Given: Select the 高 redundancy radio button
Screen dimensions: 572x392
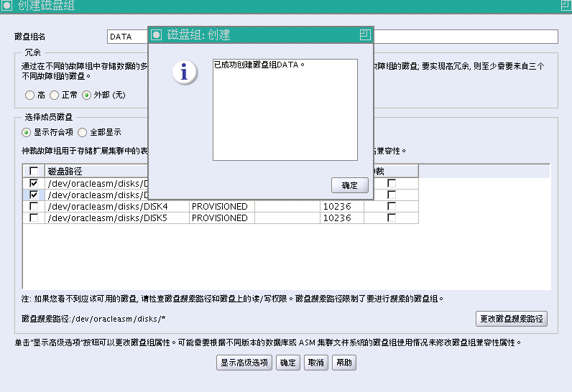Looking at the screenshot, I should (x=29, y=95).
